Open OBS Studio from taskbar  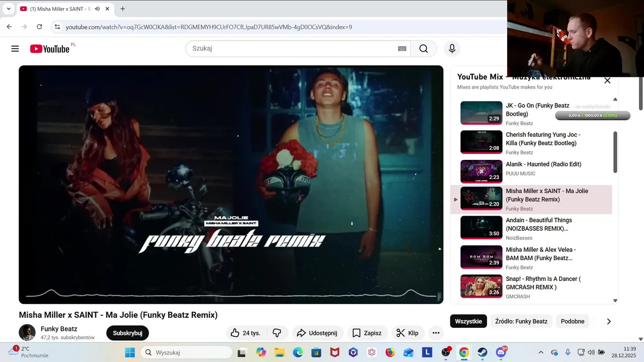(446, 352)
